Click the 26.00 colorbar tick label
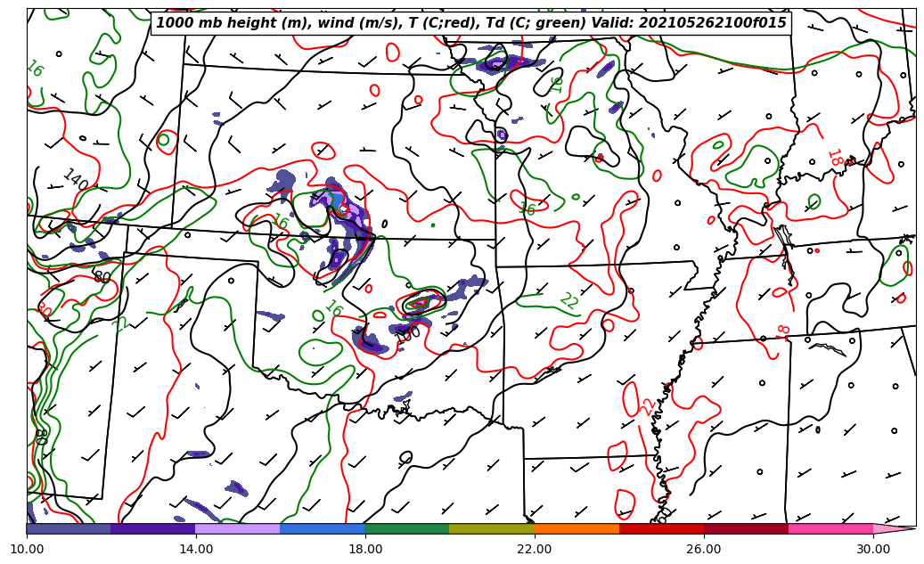The height and width of the screenshot is (564, 924). pyautogui.click(x=704, y=549)
